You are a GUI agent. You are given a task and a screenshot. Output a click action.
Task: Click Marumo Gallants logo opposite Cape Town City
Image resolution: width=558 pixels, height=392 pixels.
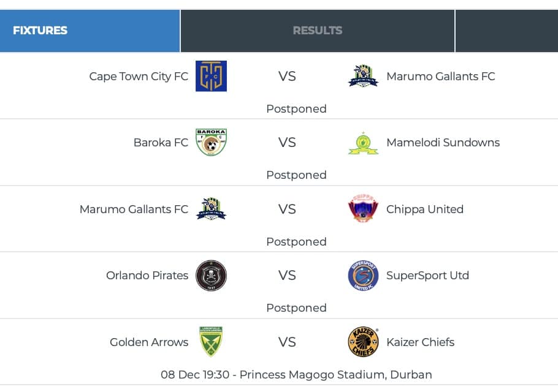363,76
